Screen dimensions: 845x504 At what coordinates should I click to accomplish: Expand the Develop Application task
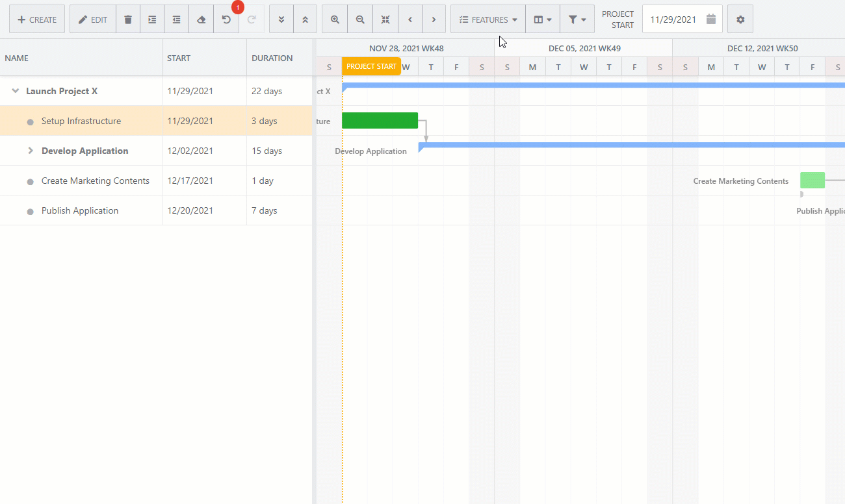(30, 151)
